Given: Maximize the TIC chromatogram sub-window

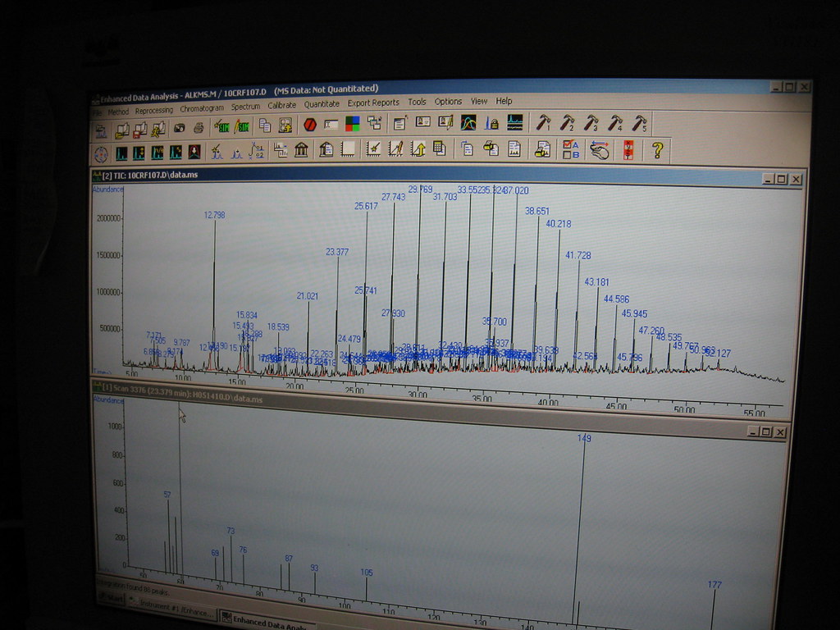Looking at the screenshot, I should 780,179.
